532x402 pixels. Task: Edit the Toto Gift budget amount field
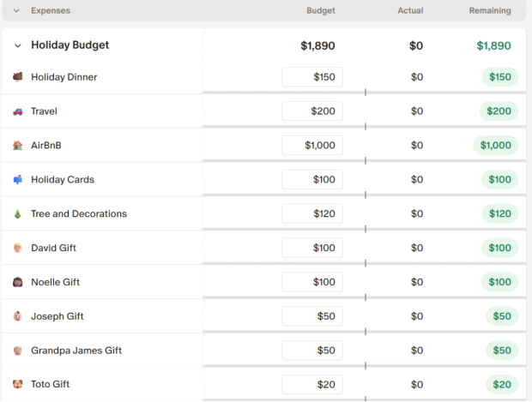coord(312,385)
